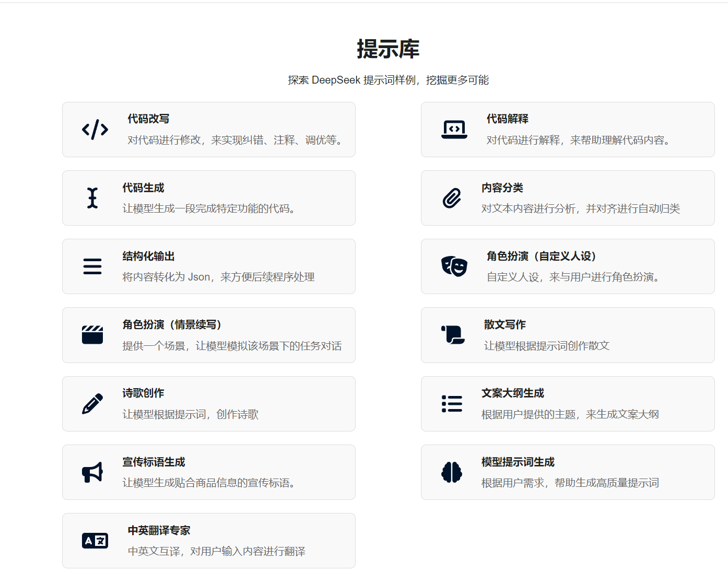
Task: Click the clapperboard icon for 角色扮演（情景续写）
Action: [92, 335]
